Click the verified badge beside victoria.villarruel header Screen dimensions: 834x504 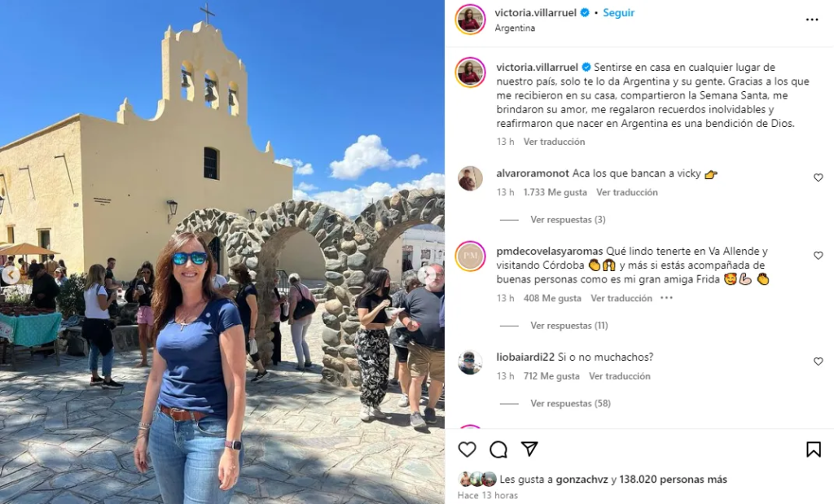click(585, 13)
